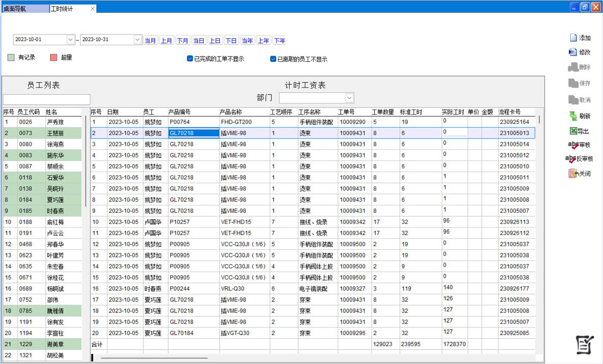Click the red 超量 color swatch
The width and height of the screenshot is (603, 364).
tap(53, 57)
